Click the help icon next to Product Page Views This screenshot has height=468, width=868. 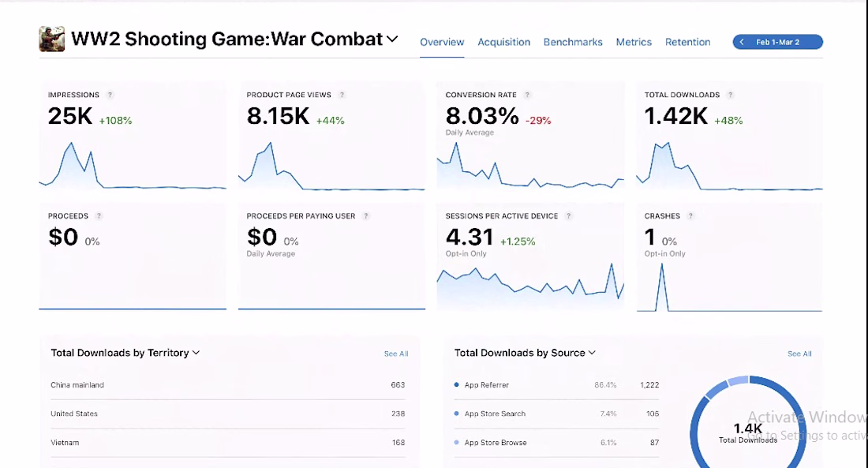coord(342,95)
